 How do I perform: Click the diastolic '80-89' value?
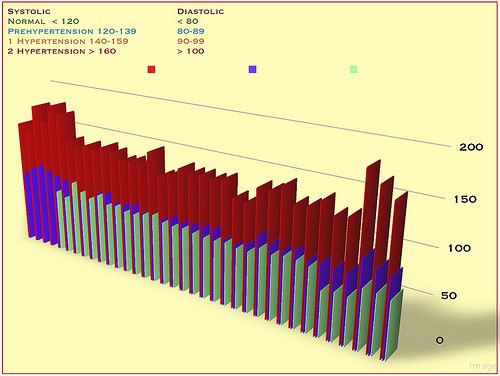[x=191, y=31]
